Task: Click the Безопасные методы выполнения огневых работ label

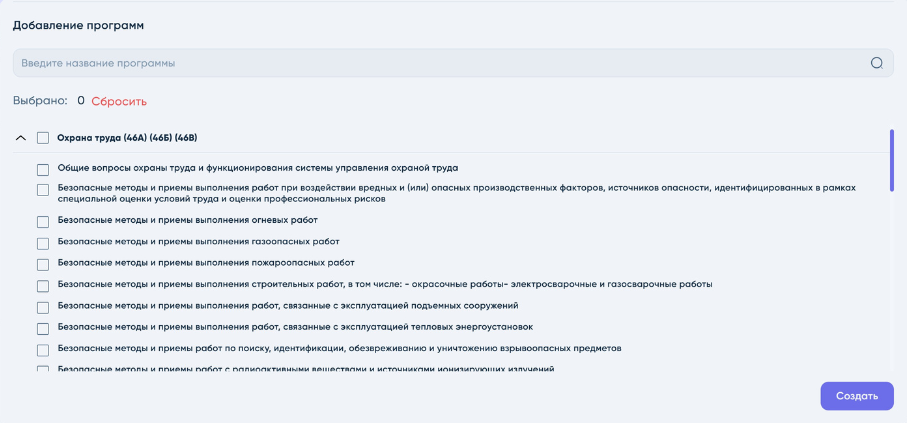Action: pos(187,220)
